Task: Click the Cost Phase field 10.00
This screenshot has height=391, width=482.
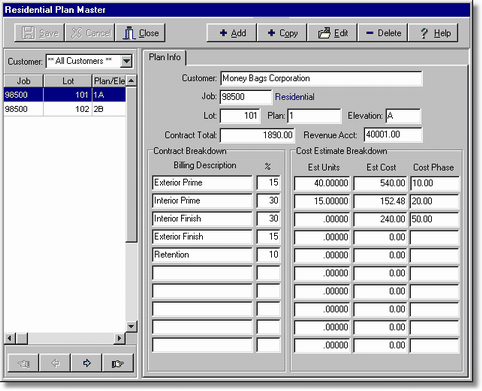Action: (x=435, y=183)
